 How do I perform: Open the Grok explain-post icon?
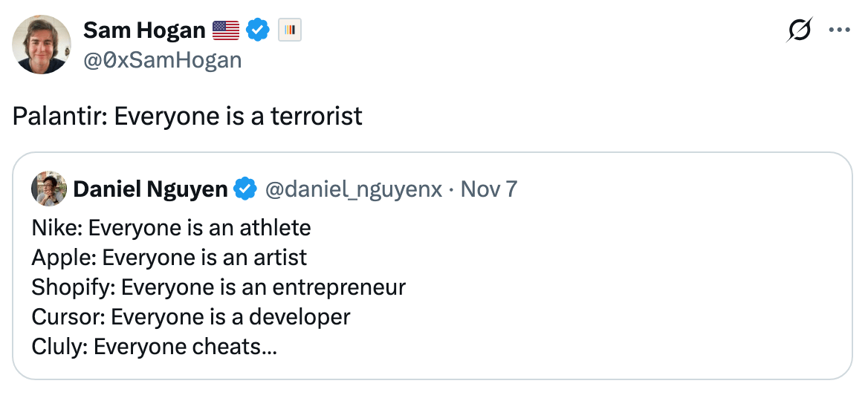[x=800, y=30]
